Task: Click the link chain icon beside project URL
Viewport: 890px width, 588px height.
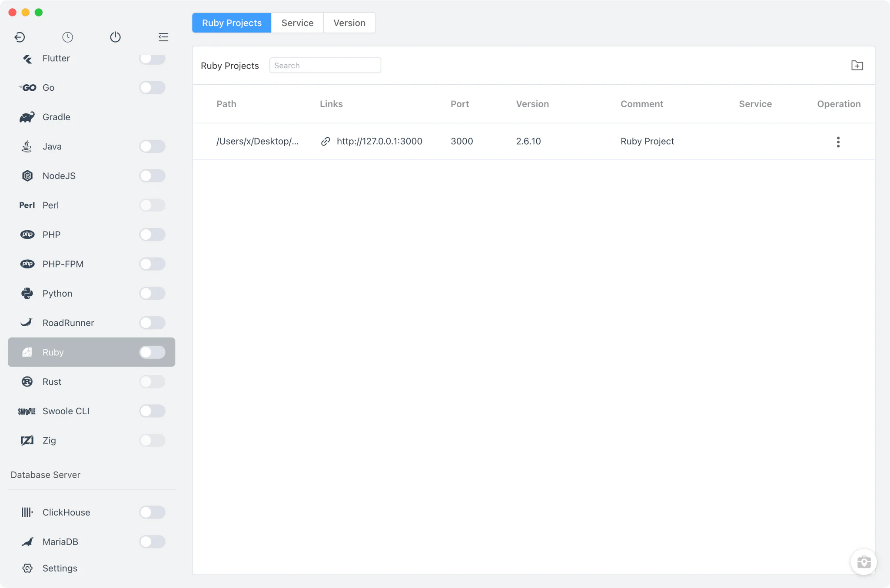Action: click(x=325, y=142)
